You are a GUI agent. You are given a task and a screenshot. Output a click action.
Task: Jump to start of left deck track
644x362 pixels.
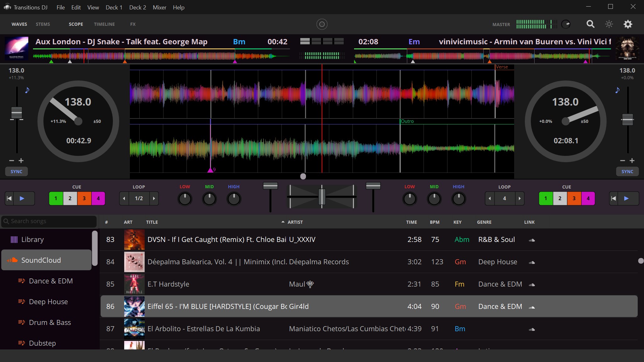[9, 199]
